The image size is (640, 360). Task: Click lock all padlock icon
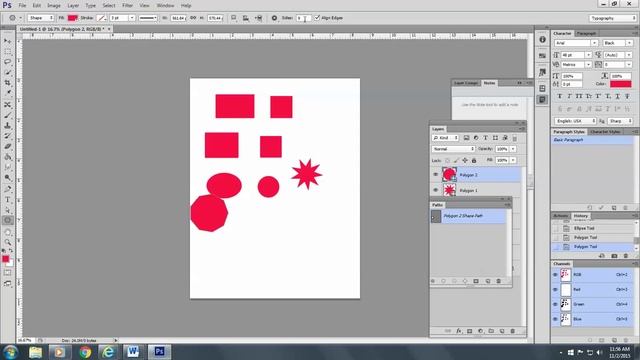pos(474,160)
